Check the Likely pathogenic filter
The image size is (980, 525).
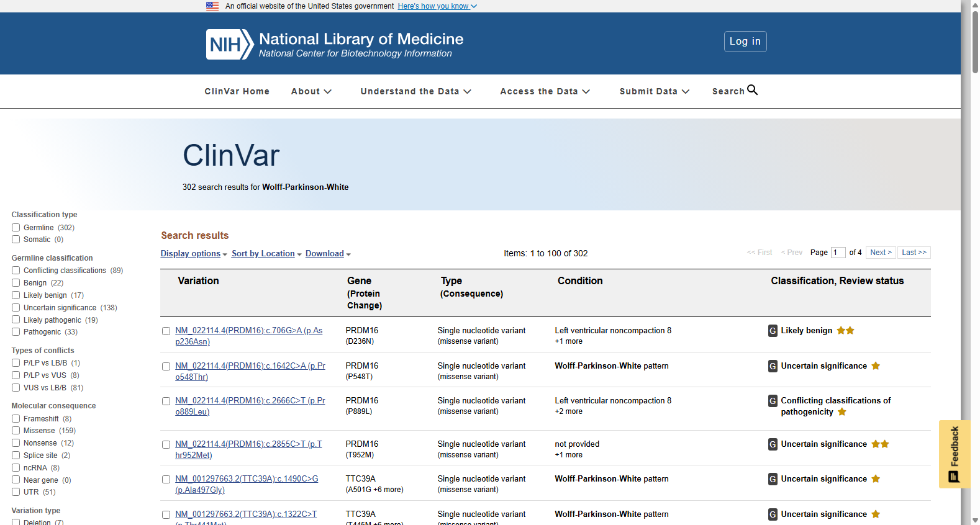coord(16,320)
